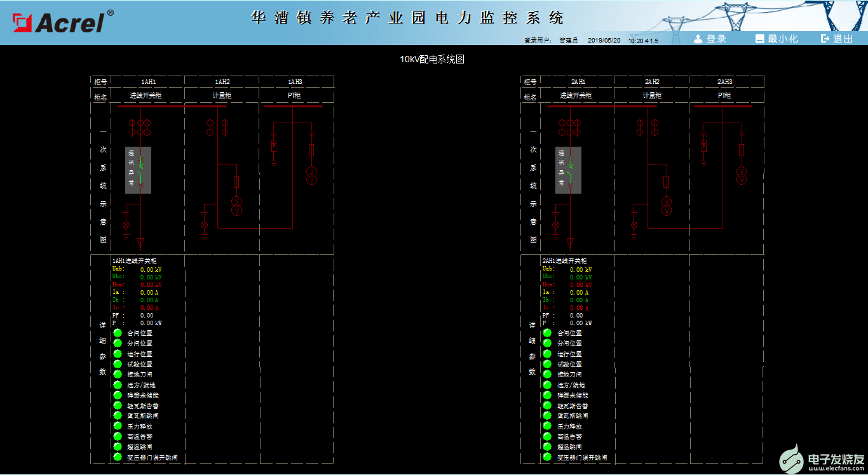Click the 2AH3 PT cabinet surge arrester symbol
The width and height of the screenshot is (868, 475).
point(703,145)
